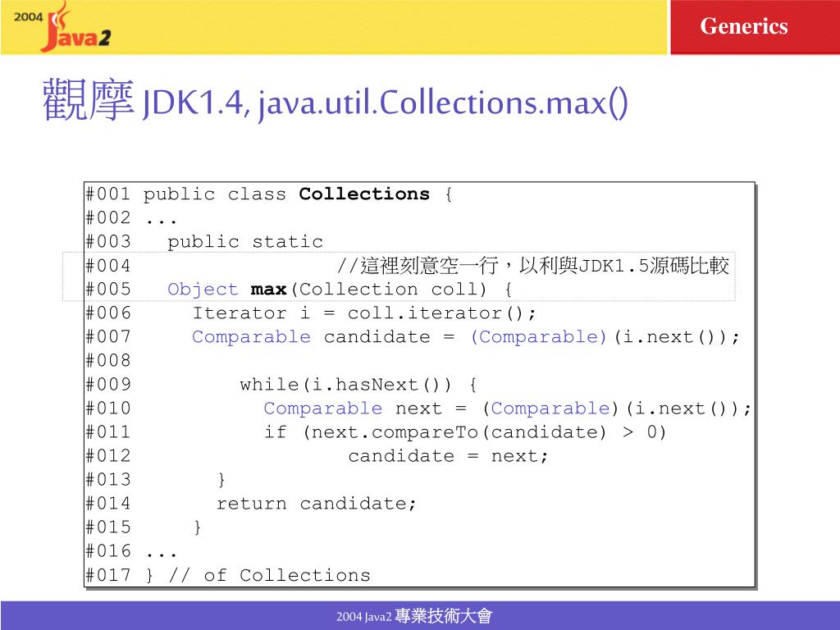Click code line #001 public class Collections
840x630 pixels.
point(269,194)
